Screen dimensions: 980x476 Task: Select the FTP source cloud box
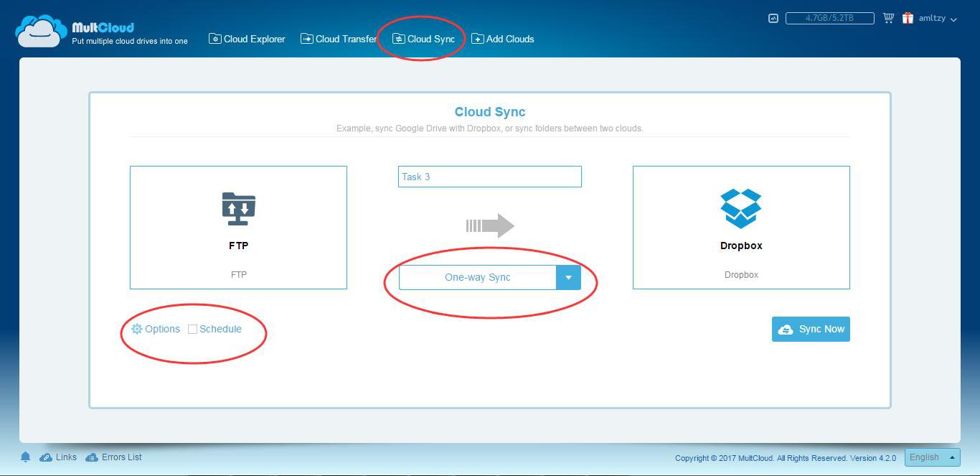[238, 228]
